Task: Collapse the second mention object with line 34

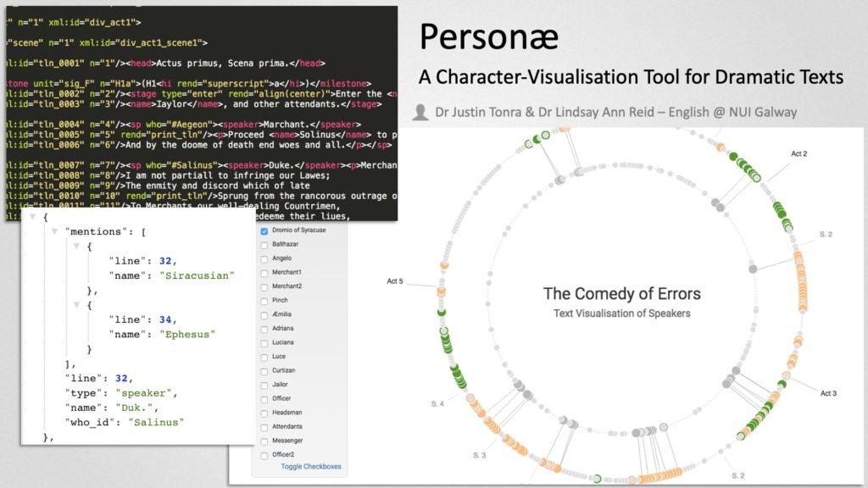Action: pos(76,305)
